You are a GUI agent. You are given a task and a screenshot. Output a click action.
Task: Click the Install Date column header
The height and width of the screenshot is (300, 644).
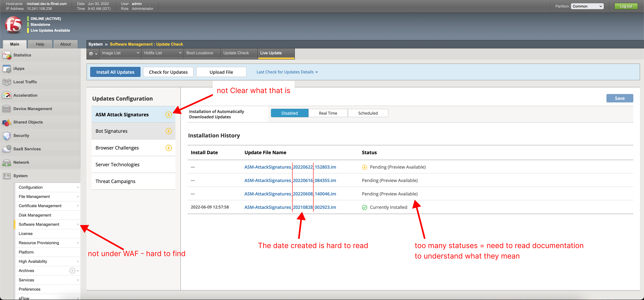[x=204, y=153]
